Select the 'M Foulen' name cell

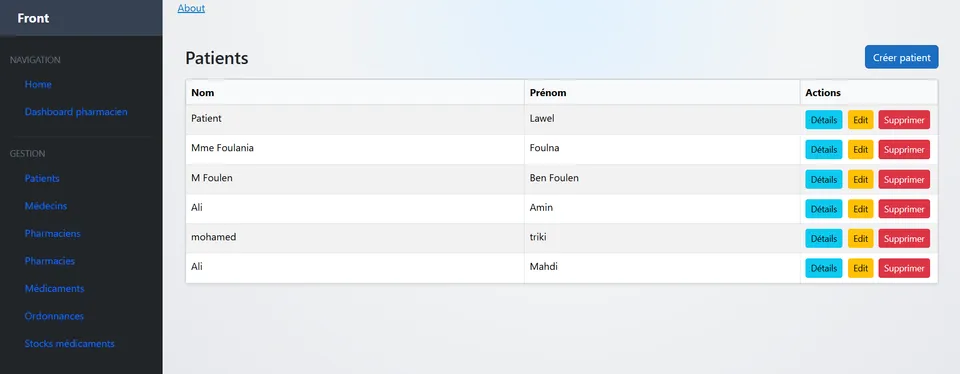355,179
